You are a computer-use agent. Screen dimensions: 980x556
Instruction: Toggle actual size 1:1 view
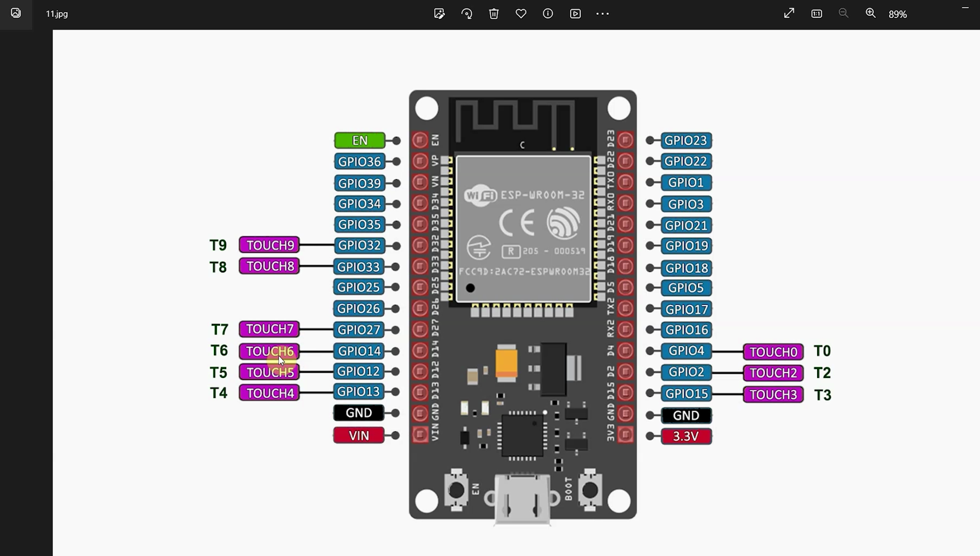[x=816, y=14]
